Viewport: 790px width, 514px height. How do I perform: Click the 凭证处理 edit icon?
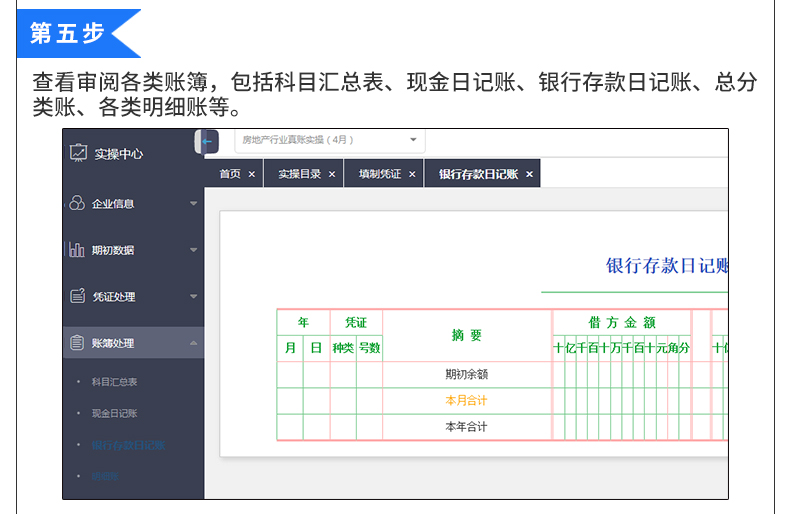click(77, 296)
